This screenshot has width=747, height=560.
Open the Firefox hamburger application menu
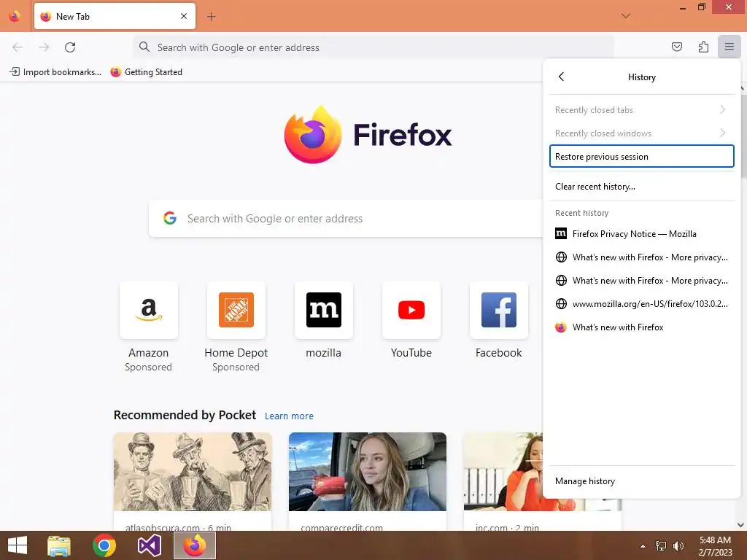pos(729,47)
